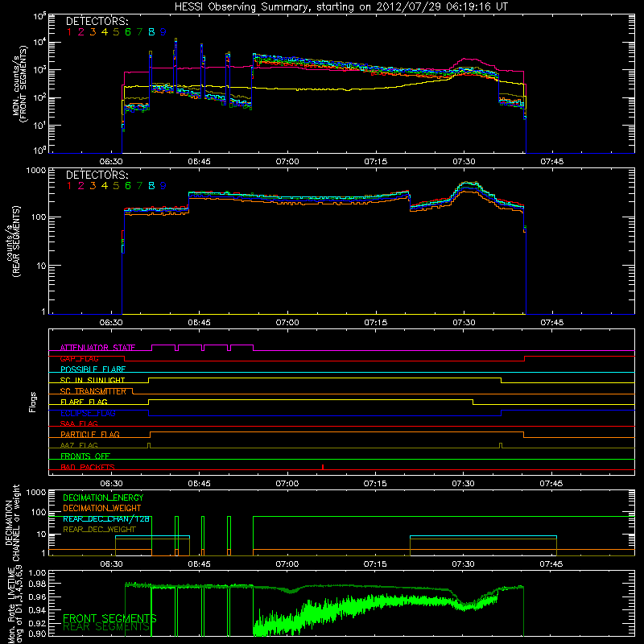Pick detector 9 in rear segments legend
The height and width of the screenshot is (644, 644).
point(163,186)
